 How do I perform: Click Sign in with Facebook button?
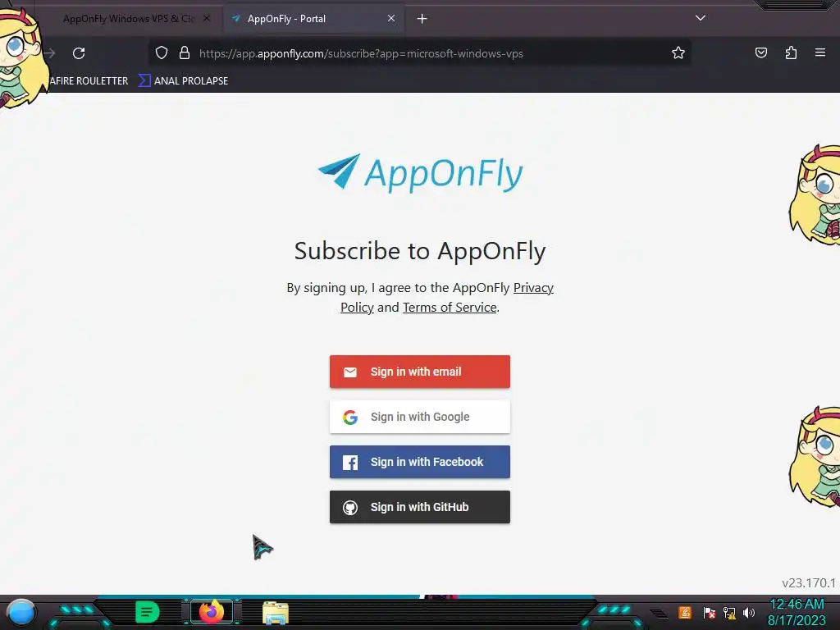coord(420,462)
